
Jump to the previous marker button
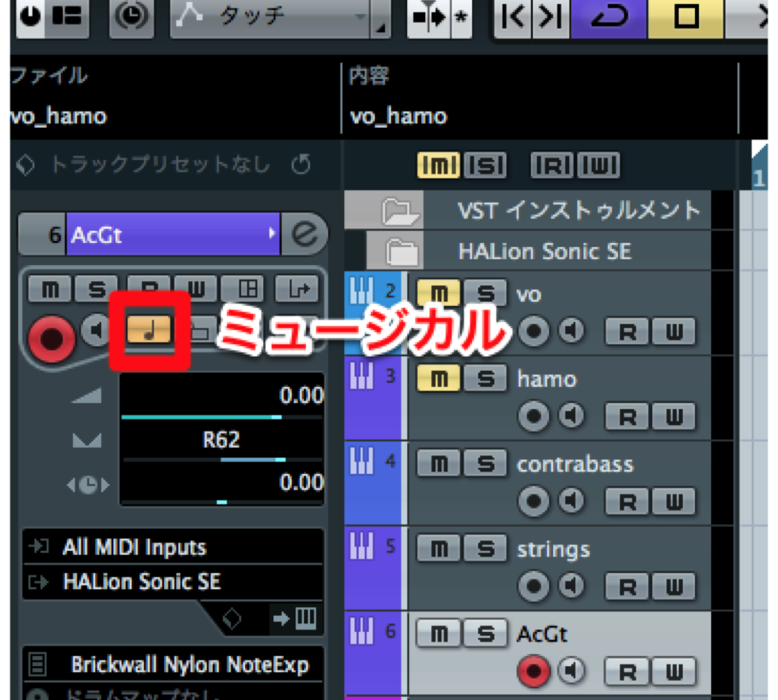513,16
